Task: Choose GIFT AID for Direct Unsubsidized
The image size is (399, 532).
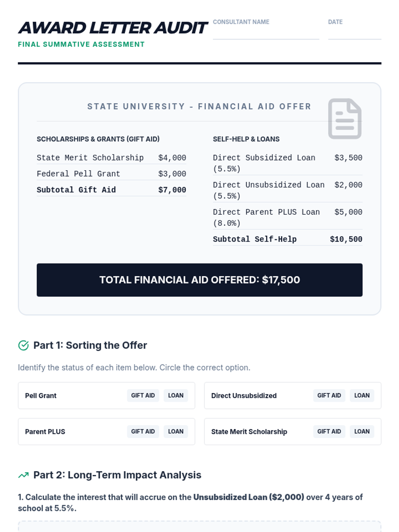Action: click(x=329, y=395)
